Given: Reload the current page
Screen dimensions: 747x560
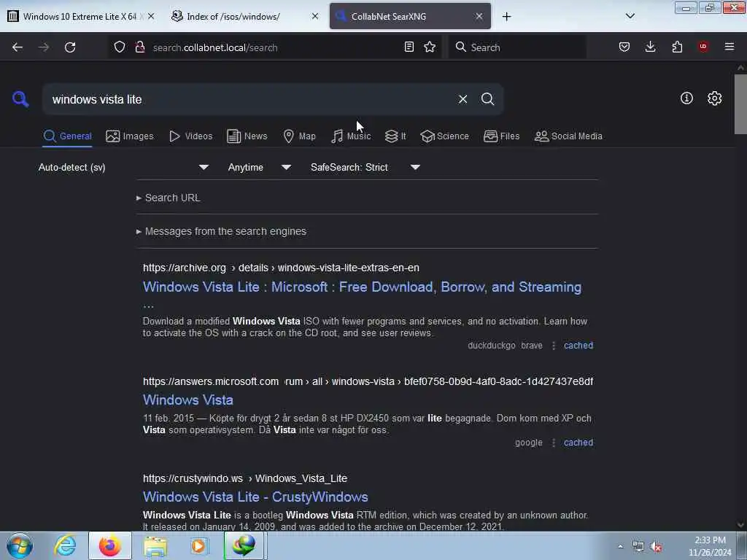Looking at the screenshot, I should pyautogui.click(x=70, y=47).
